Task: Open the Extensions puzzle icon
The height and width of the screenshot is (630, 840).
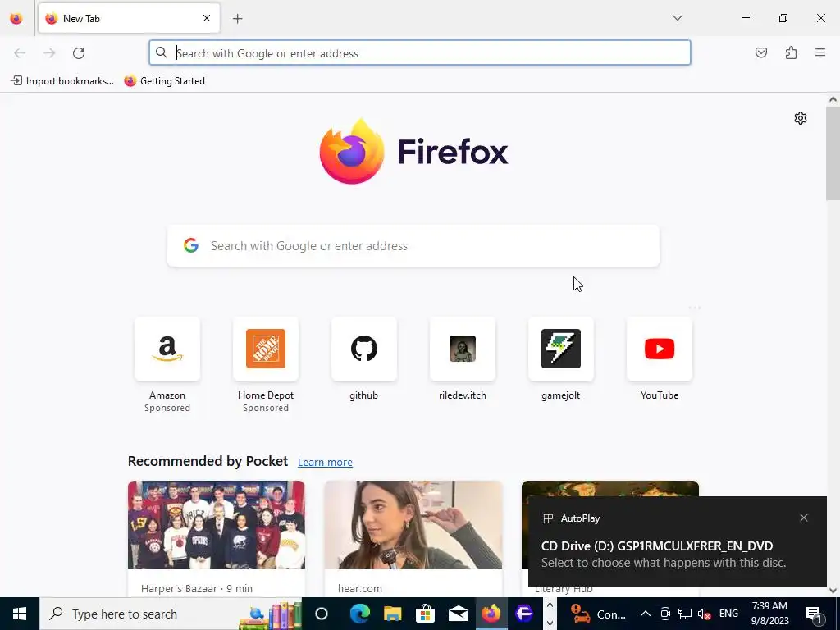Action: (x=791, y=52)
